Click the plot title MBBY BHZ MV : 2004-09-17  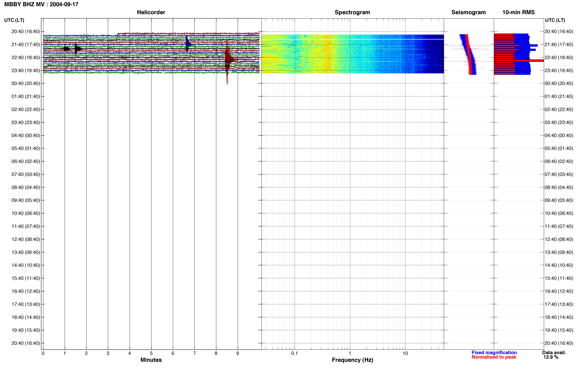click(x=41, y=4)
